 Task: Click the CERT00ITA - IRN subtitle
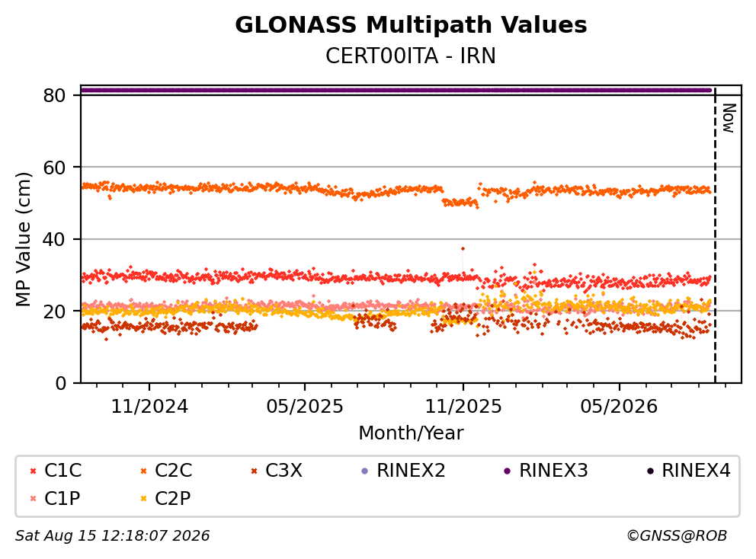click(411, 56)
